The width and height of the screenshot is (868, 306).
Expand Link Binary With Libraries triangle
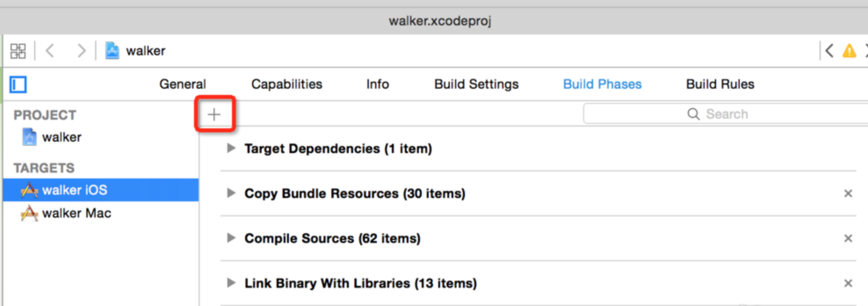[231, 283]
